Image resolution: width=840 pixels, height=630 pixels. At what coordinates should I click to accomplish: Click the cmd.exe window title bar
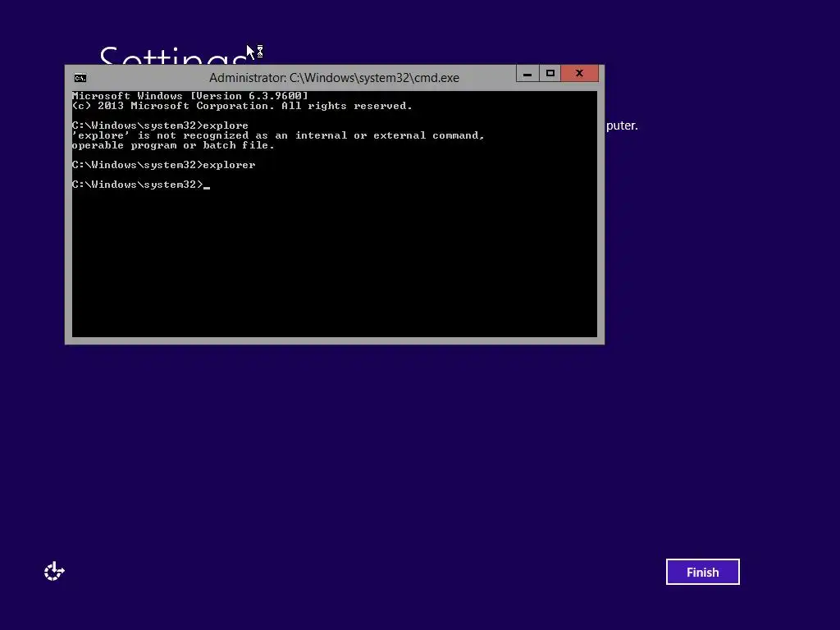(334, 78)
